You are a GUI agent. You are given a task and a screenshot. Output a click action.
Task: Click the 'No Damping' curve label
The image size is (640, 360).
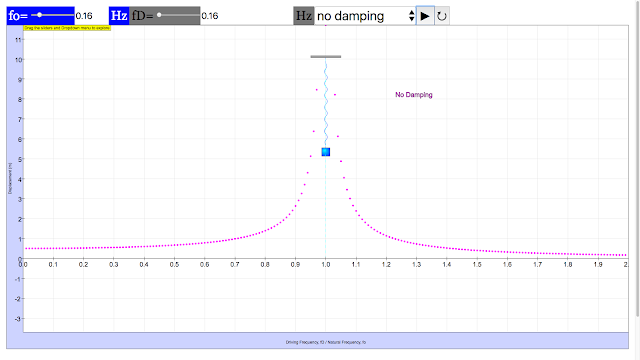(x=413, y=95)
